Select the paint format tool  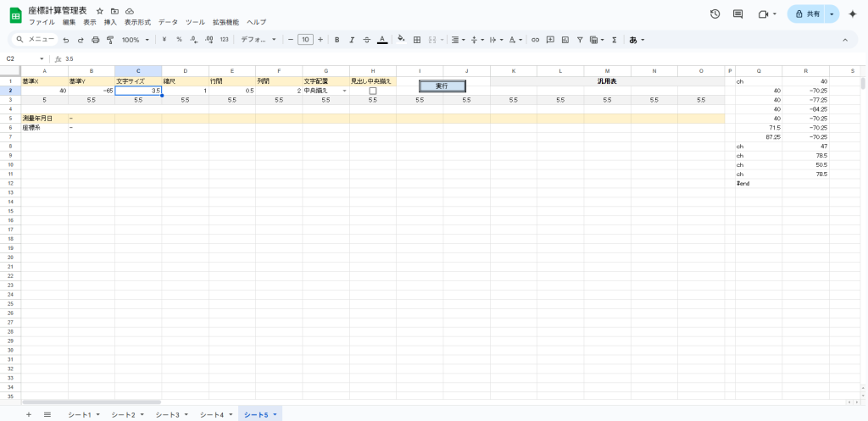[108, 40]
